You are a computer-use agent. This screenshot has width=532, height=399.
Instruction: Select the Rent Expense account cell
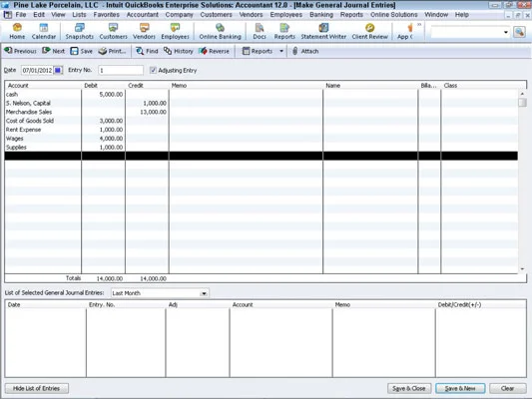tap(43, 130)
